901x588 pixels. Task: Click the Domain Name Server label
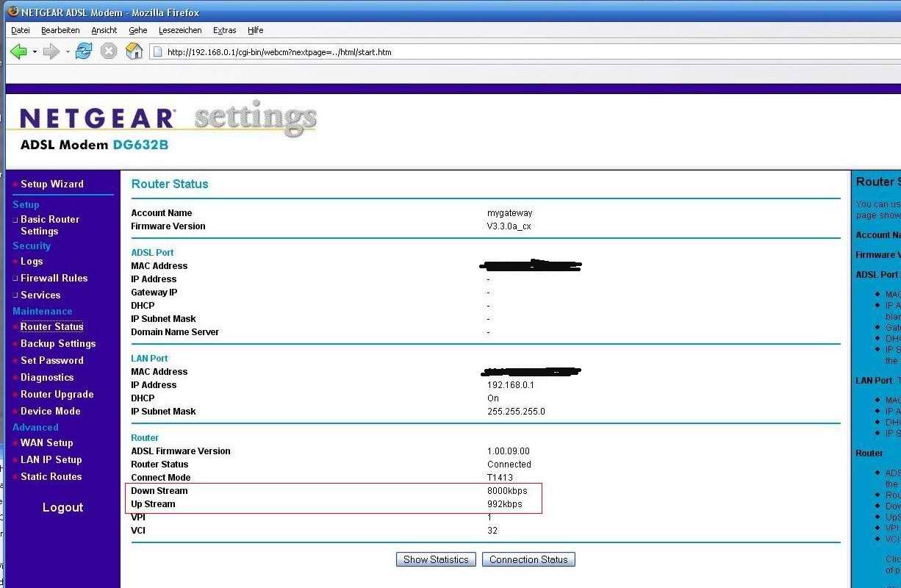(175, 332)
